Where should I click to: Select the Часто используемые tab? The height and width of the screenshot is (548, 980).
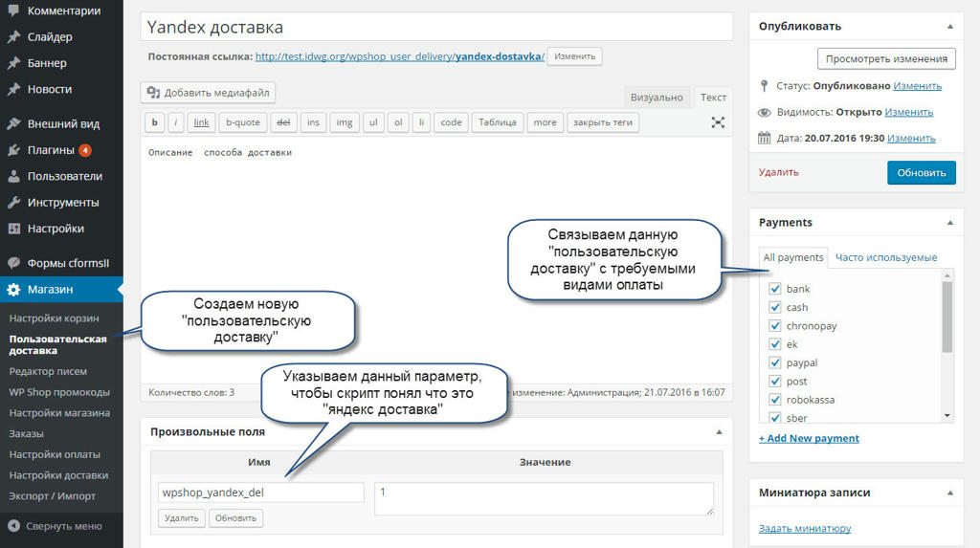tap(886, 257)
